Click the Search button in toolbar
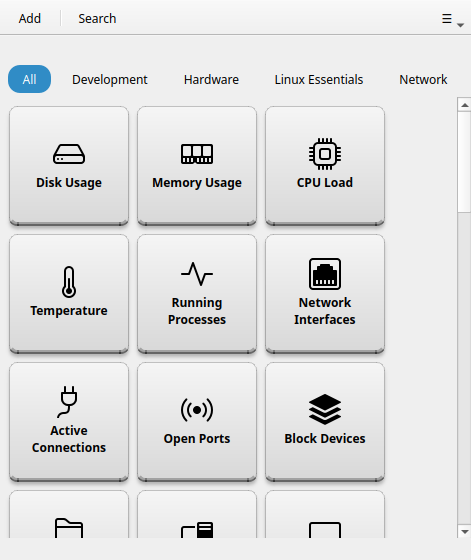Screen dimensions: 471x560 97,19
